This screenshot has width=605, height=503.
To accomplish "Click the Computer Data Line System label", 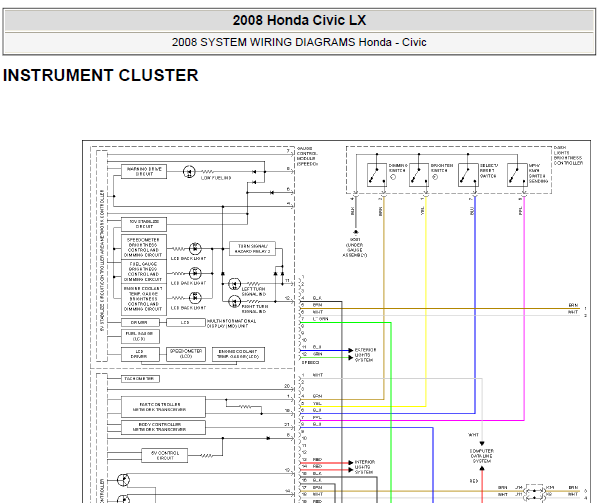I will point(482,456).
